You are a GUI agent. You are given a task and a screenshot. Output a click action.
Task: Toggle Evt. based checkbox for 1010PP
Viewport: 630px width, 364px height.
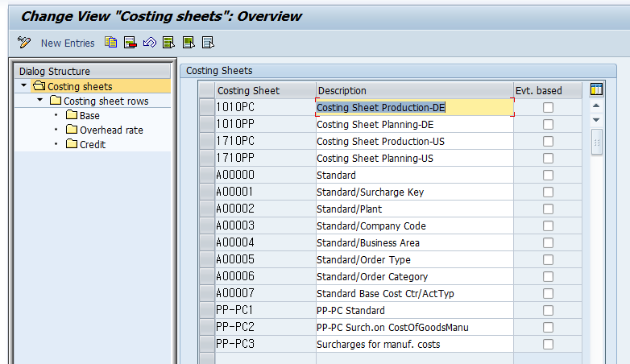[x=548, y=124]
